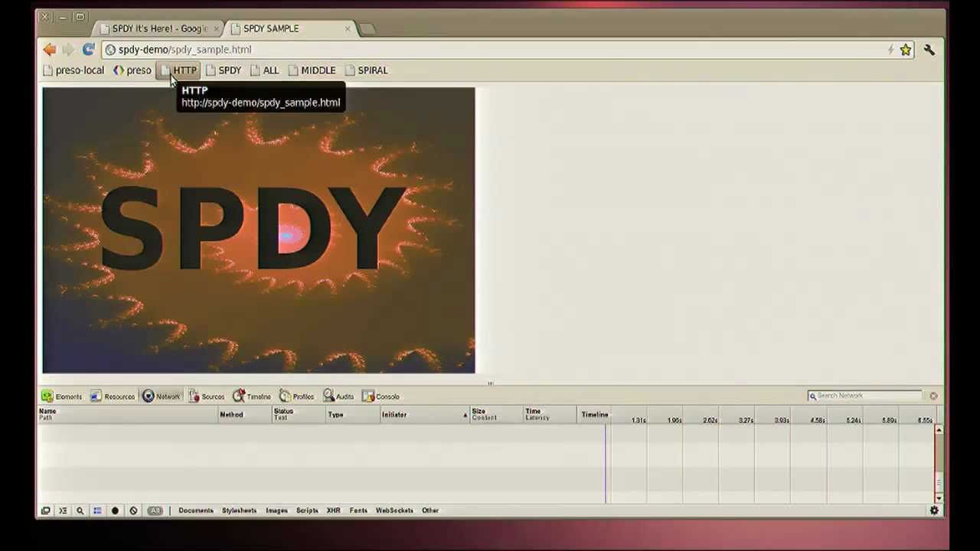Open the preso bookmark
Viewport: 980px width, 551px height.
(x=132, y=70)
